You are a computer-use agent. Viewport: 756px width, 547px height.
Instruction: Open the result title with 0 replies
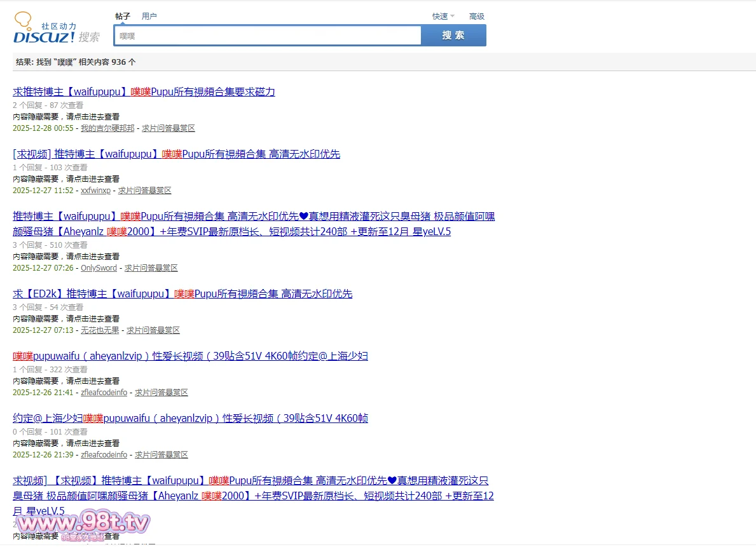190,419
